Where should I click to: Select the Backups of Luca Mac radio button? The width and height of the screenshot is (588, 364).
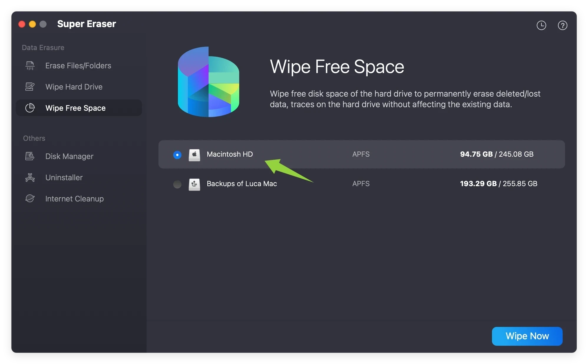pyautogui.click(x=177, y=184)
